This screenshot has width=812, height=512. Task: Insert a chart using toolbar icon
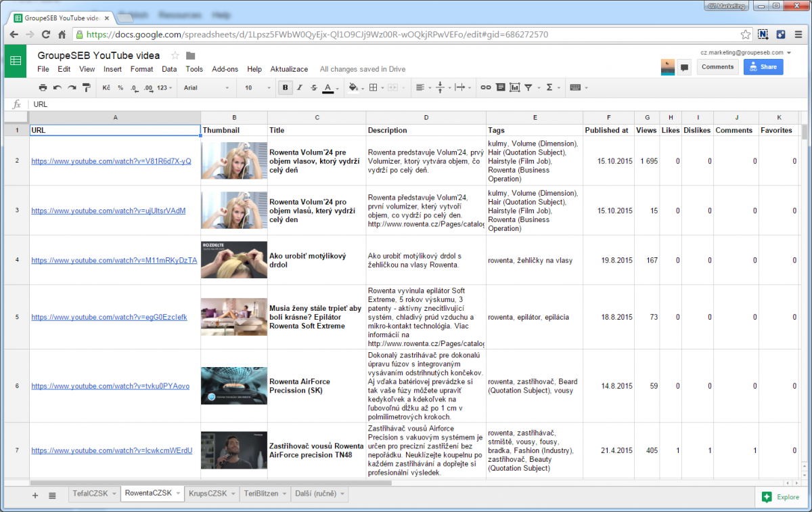[x=515, y=87]
